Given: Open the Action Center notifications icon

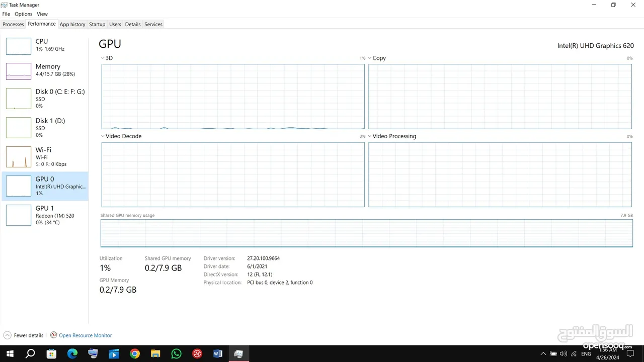Looking at the screenshot, I should pos(630,354).
